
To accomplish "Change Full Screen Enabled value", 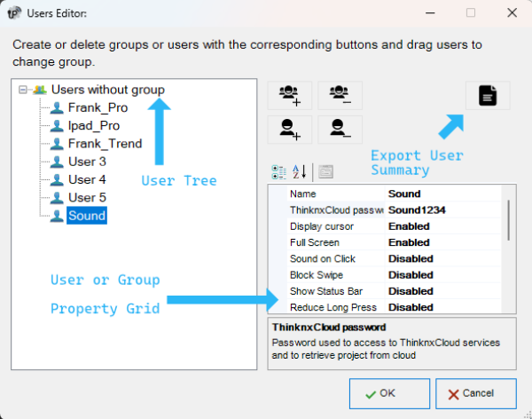I will (442, 242).
